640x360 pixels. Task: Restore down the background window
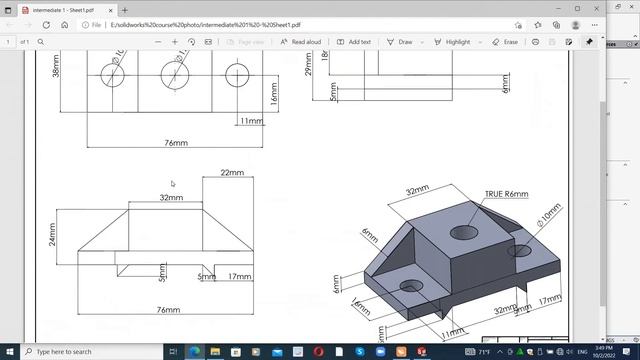(x=618, y=6)
